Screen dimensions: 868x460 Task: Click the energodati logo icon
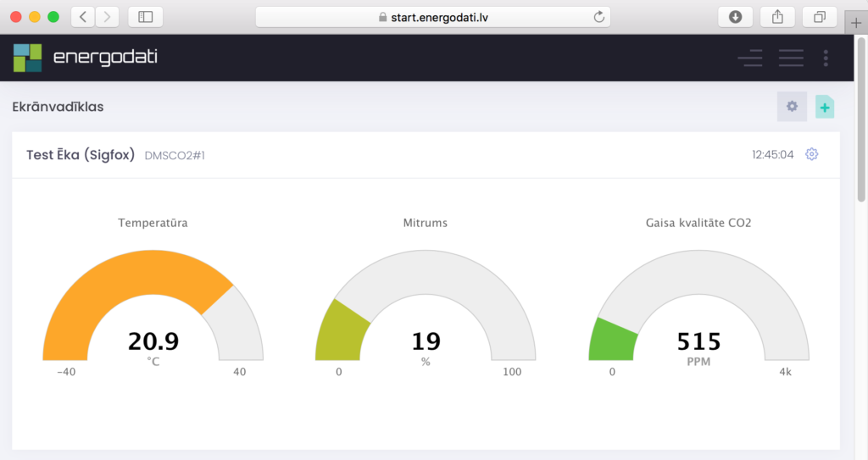click(x=28, y=58)
